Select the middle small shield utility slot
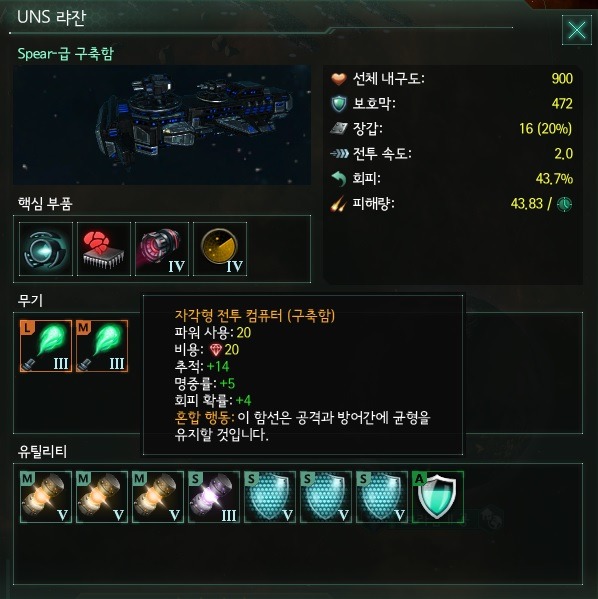The height and width of the screenshot is (599, 598). [326, 497]
